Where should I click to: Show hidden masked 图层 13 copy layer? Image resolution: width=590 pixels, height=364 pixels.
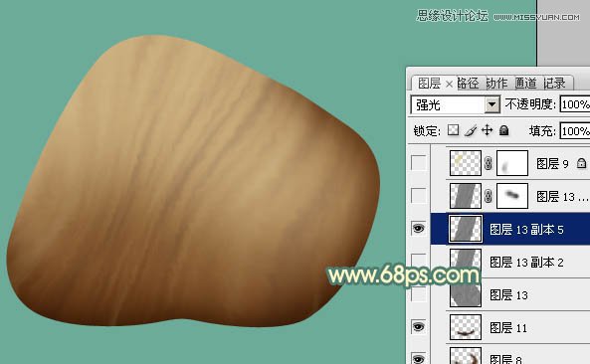point(419,196)
